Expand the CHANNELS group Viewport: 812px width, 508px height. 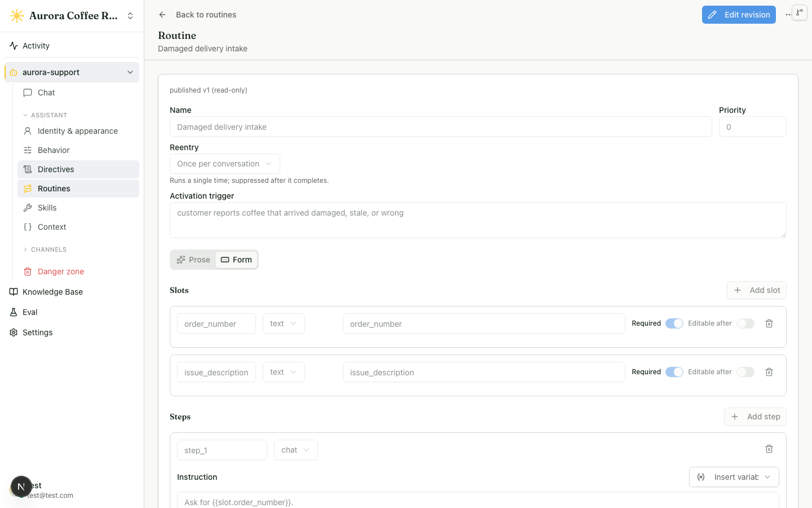(45, 249)
